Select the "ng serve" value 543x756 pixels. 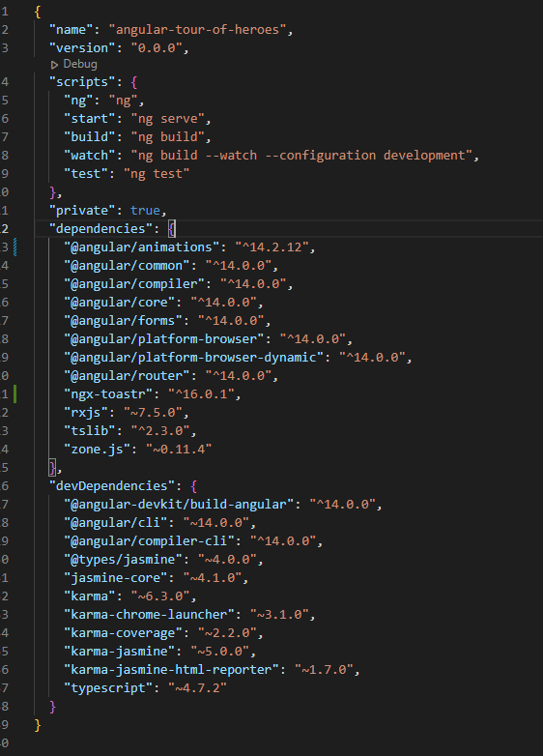pos(168,119)
